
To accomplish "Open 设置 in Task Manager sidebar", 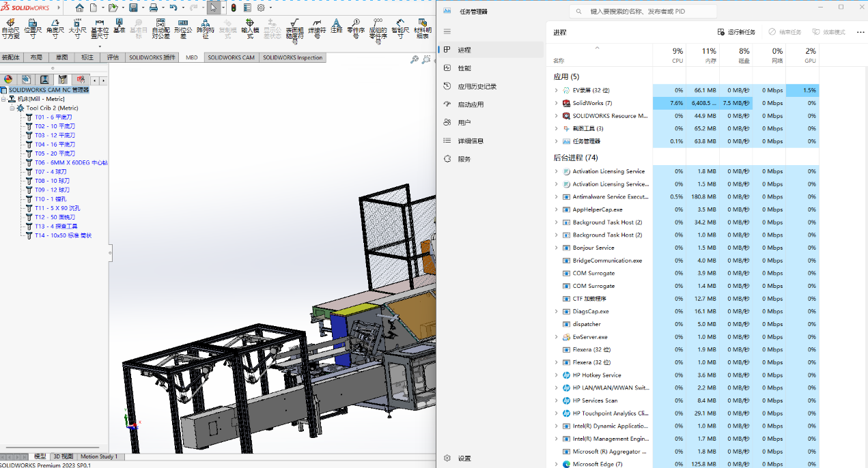I will (x=464, y=458).
